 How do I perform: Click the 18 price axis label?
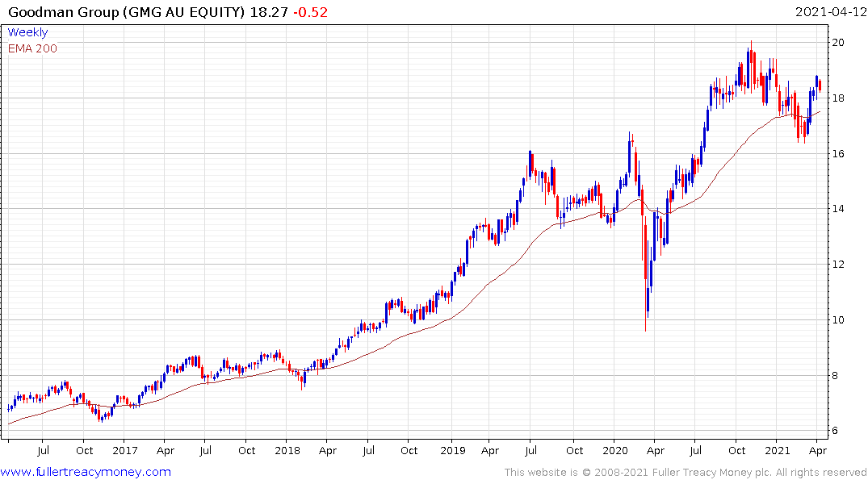[837, 98]
